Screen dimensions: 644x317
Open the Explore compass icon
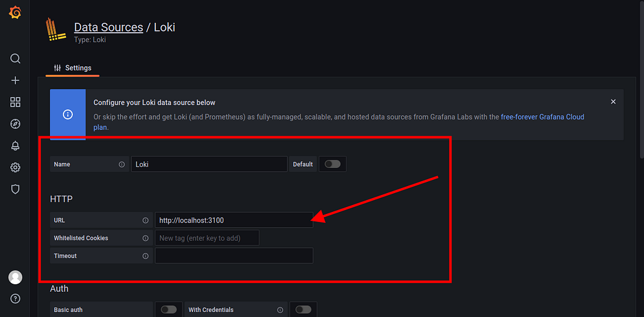pyautogui.click(x=15, y=124)
